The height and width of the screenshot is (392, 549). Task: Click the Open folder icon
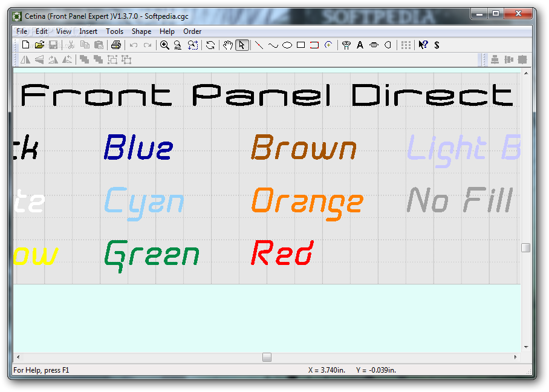pyautogui.click(x=39, y=45)
